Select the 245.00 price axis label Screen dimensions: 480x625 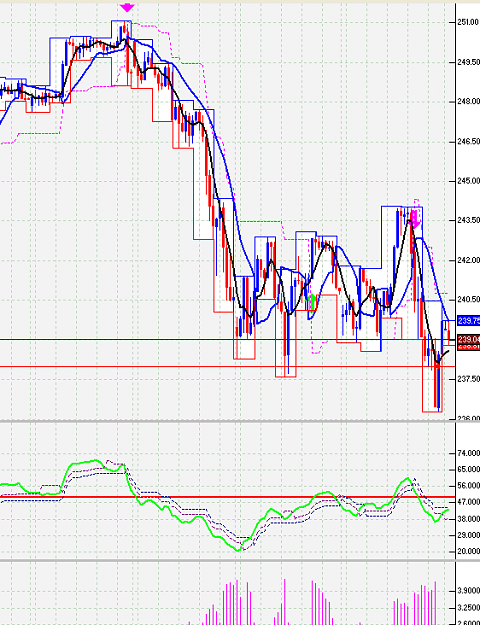click(468, 181)
